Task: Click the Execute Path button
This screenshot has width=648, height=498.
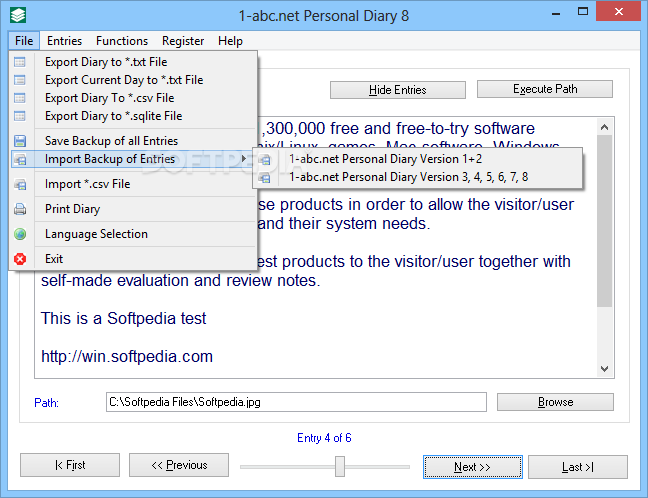Action: click(x=545, y=89)
